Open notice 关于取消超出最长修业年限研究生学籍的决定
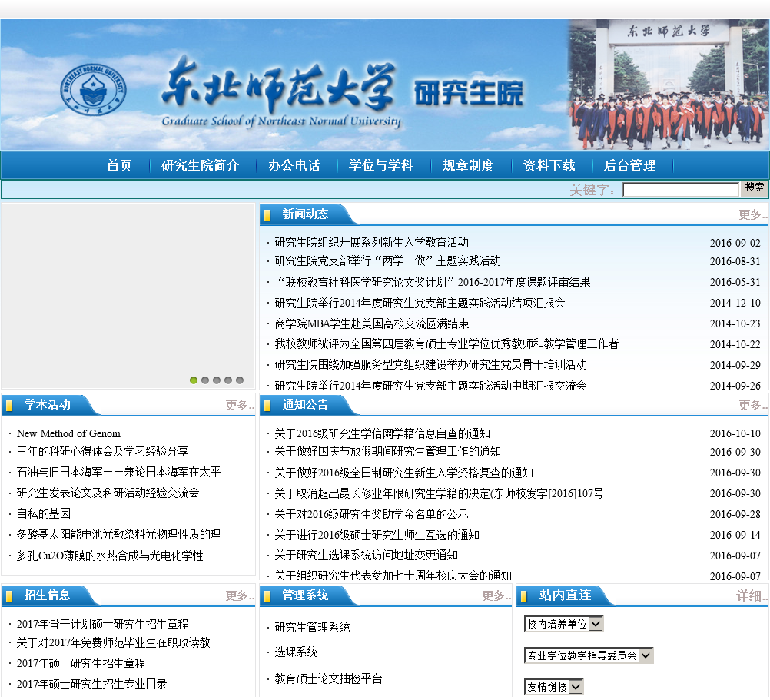The height and width of the screenshot is (700, 770). (x=439, y=493)
